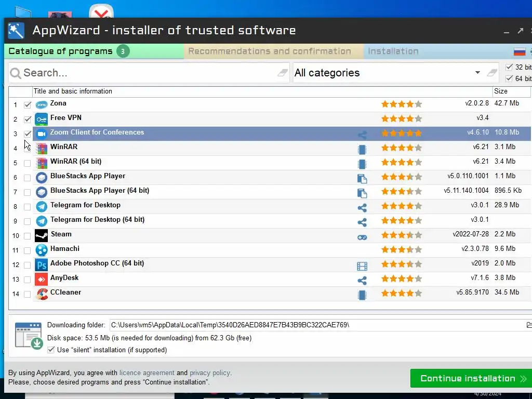Disable the silent installation checkbox
532x399 pixels.
point(51,350)
